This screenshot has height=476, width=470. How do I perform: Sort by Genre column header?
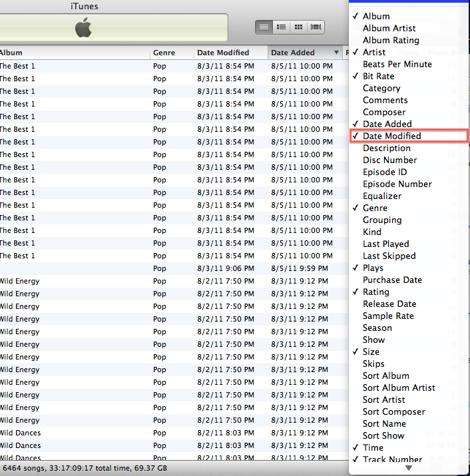point(172,53)
